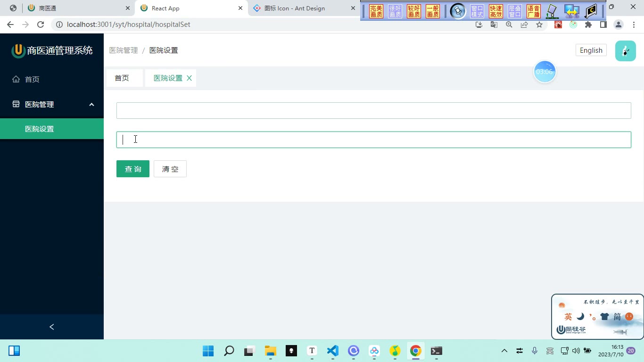Viewport: 644px width, 362px height.
Task: Reset the form with the 清空 button
Action: (x=170, y=169)
